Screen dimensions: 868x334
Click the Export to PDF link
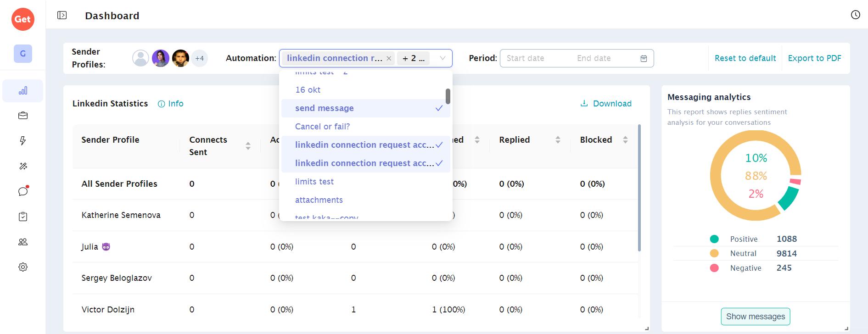[x=814, y=58]
